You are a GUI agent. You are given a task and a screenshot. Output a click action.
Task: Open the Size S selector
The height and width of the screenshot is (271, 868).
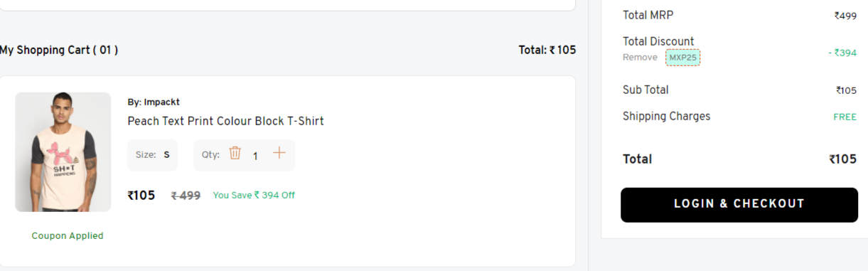tap(153, 155)
